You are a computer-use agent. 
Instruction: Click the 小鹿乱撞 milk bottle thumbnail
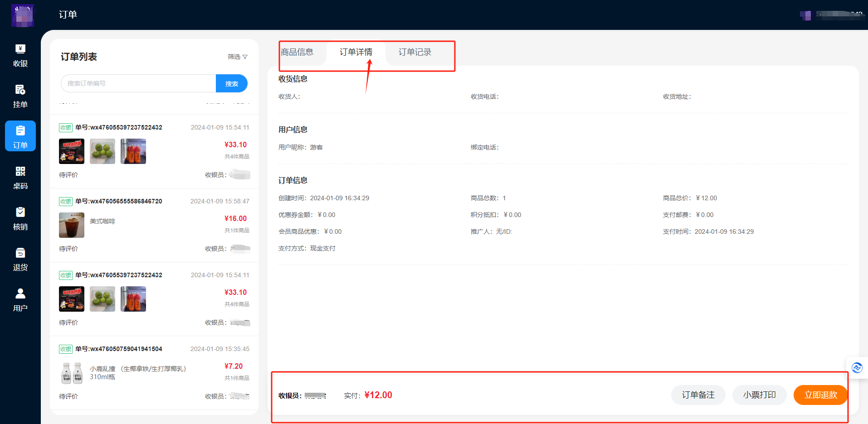point(72,373)
